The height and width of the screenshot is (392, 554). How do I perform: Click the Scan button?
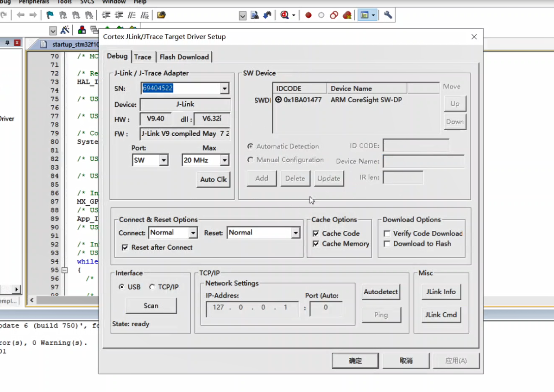click(x=151, y=306)
